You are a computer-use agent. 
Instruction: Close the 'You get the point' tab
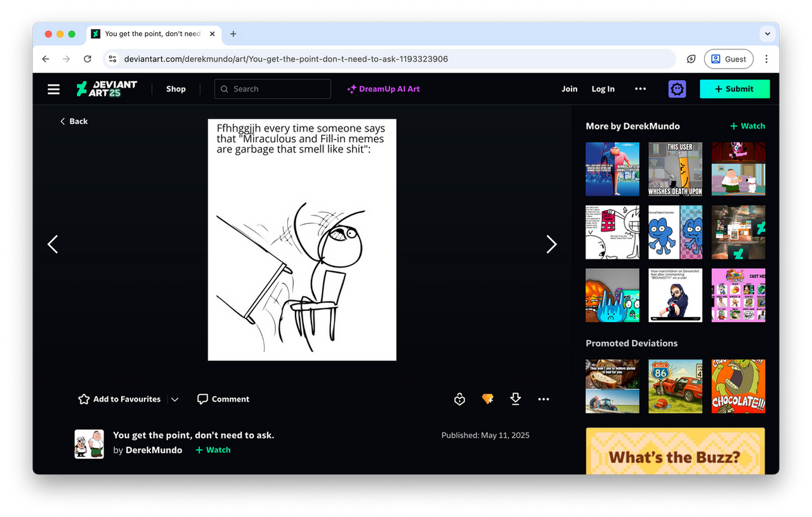pos(212,34)
